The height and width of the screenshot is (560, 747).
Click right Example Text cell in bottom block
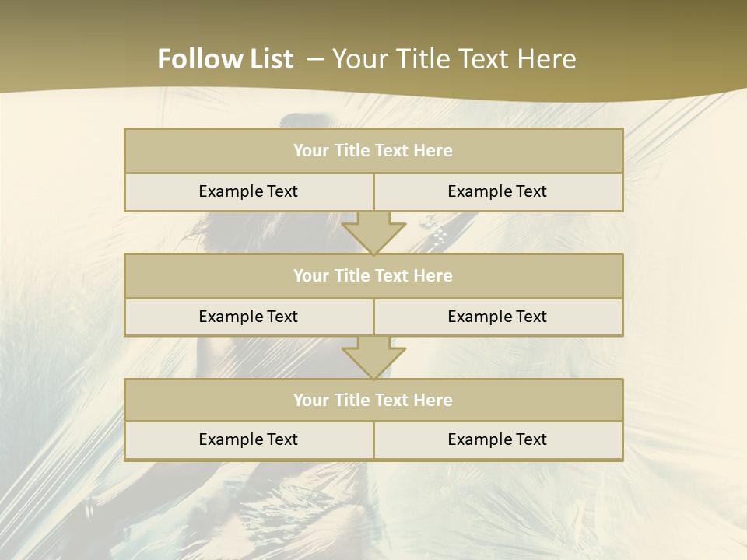tap(497, 440)
